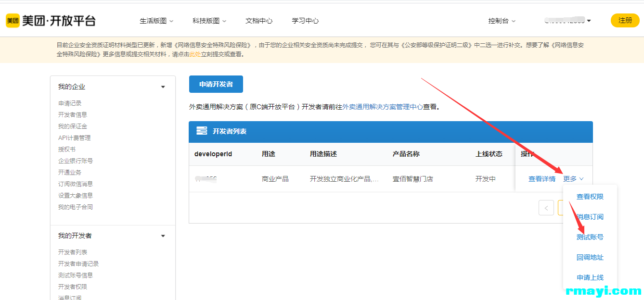
Task: Select 回调地址 from the 更多 menu
Action: tap(590, 257)
